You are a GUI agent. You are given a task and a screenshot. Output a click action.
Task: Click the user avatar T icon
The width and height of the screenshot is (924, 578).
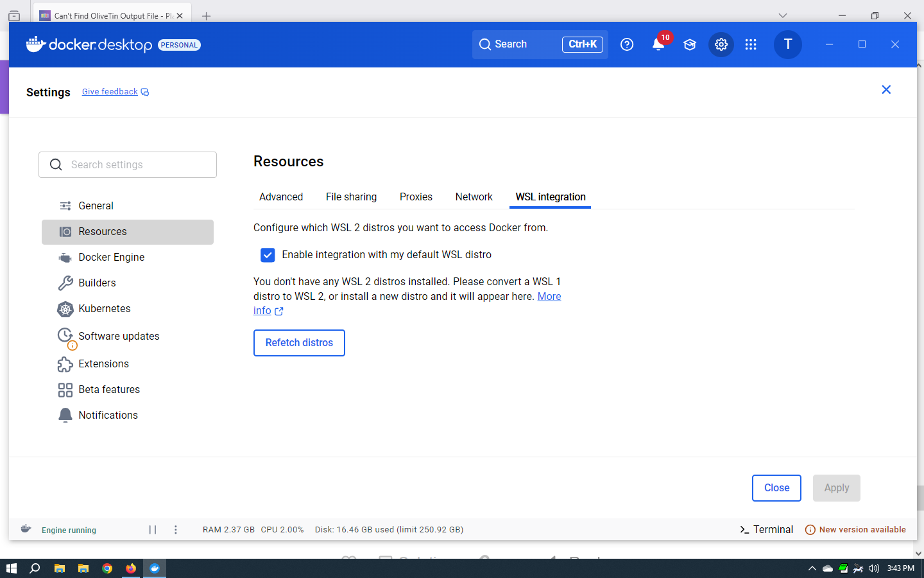pos(788,44)
